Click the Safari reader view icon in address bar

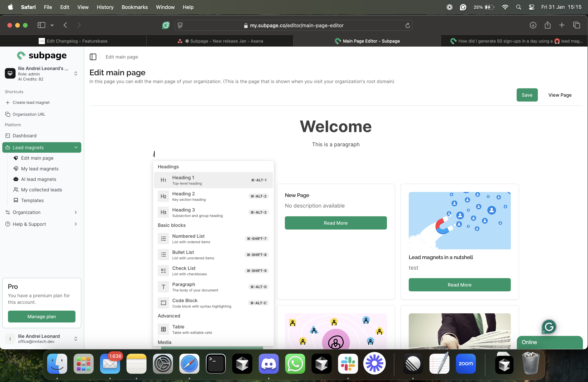coord(180,25)
